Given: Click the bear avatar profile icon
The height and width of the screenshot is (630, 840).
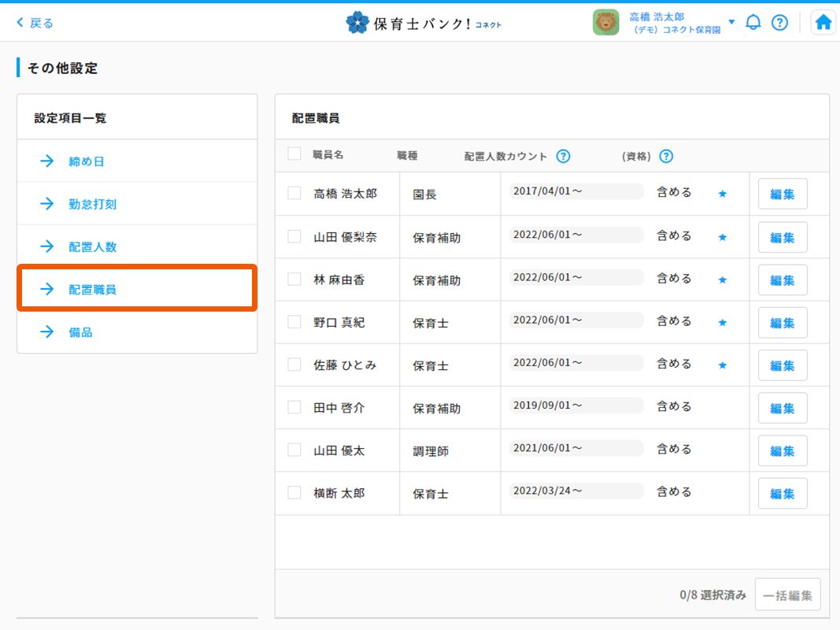Looking at the screenshot, I should click(x=605, y=23).
